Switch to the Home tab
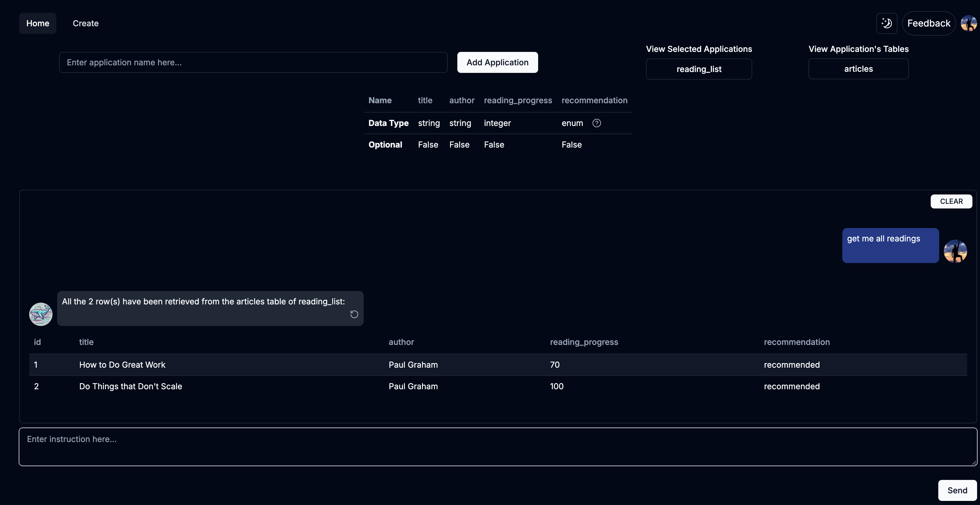Screen dimensions: 980x505 (38, 23)
